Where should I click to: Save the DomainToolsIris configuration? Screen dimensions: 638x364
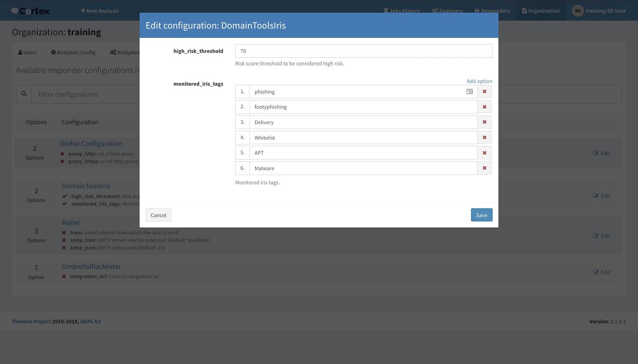coord(481,215)
